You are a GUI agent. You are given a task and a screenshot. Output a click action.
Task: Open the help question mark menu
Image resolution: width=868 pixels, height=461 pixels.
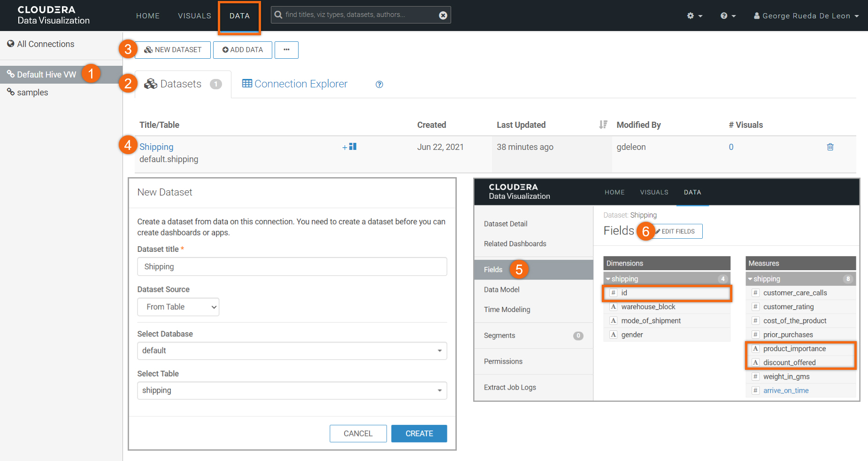click(728, 16)
